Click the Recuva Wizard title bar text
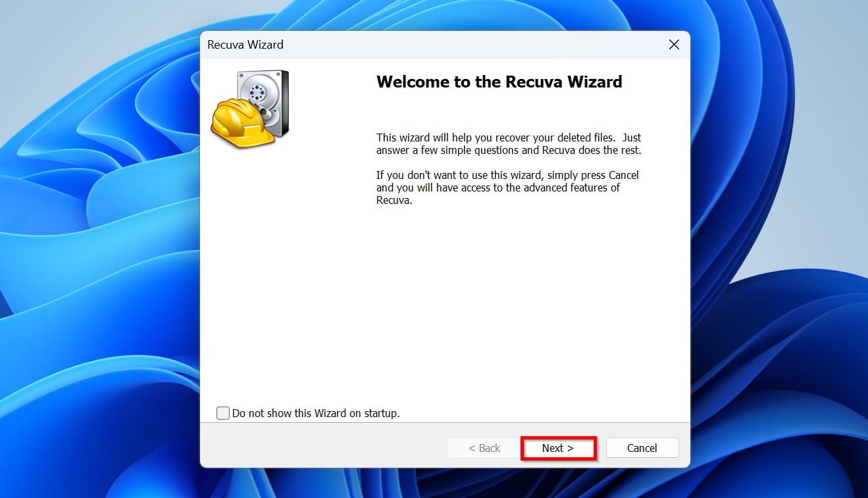868x498 pixels. pos(244,44)
